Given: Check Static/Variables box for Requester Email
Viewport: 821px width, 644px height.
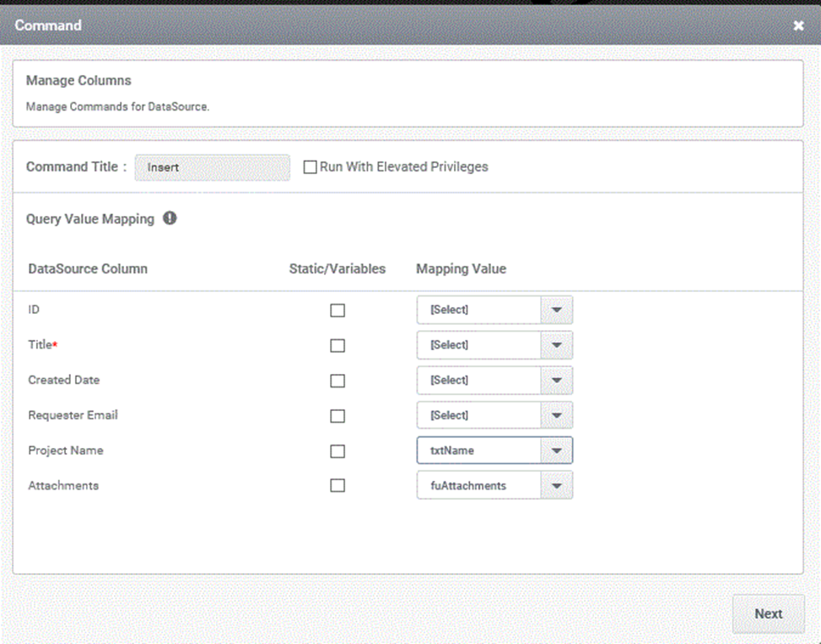Looking at the screenshot, I should click(338, 416).
